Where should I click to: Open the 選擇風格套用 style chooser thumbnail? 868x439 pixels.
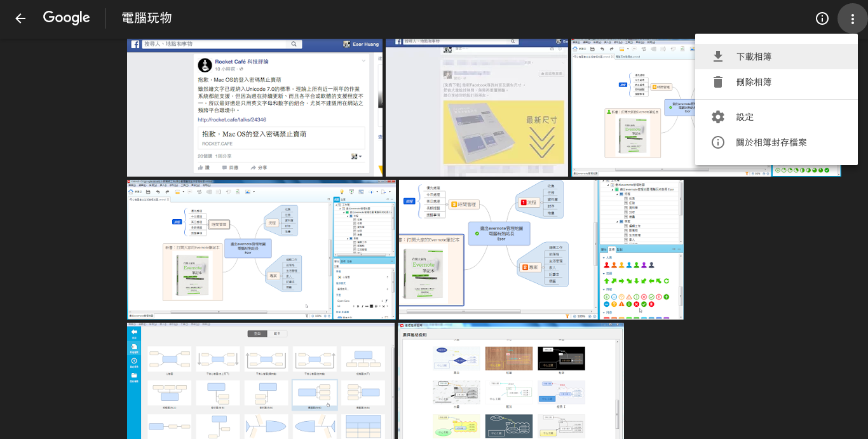click(x=511, y=381)
